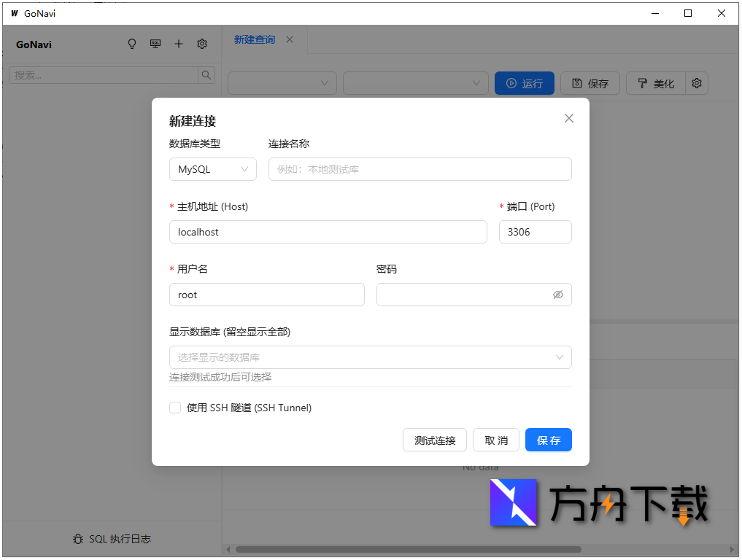
Task: Switch to the 新建查询 tab
Action: click(x=254, y=39)
